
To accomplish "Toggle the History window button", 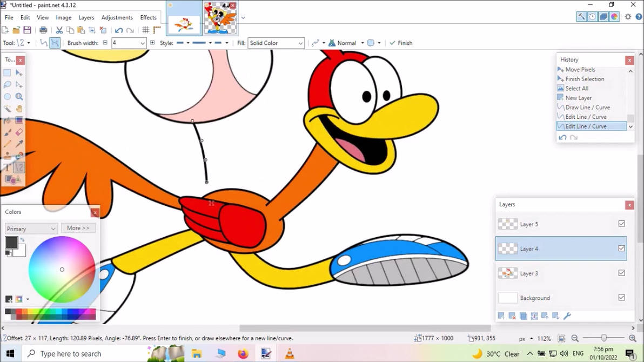I will [592, 17].
